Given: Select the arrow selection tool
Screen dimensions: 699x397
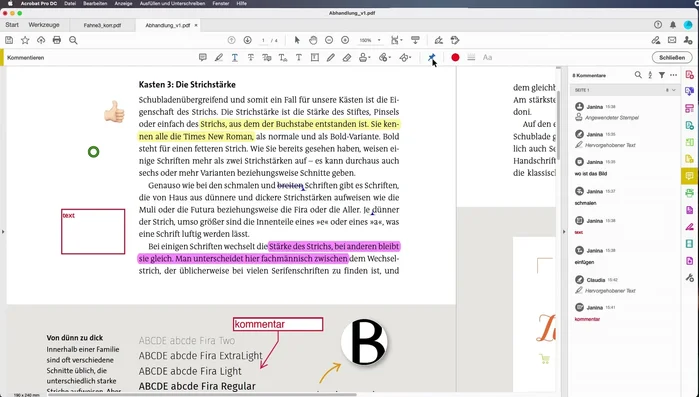Looking at the screenshot, I should pos(297,40).
